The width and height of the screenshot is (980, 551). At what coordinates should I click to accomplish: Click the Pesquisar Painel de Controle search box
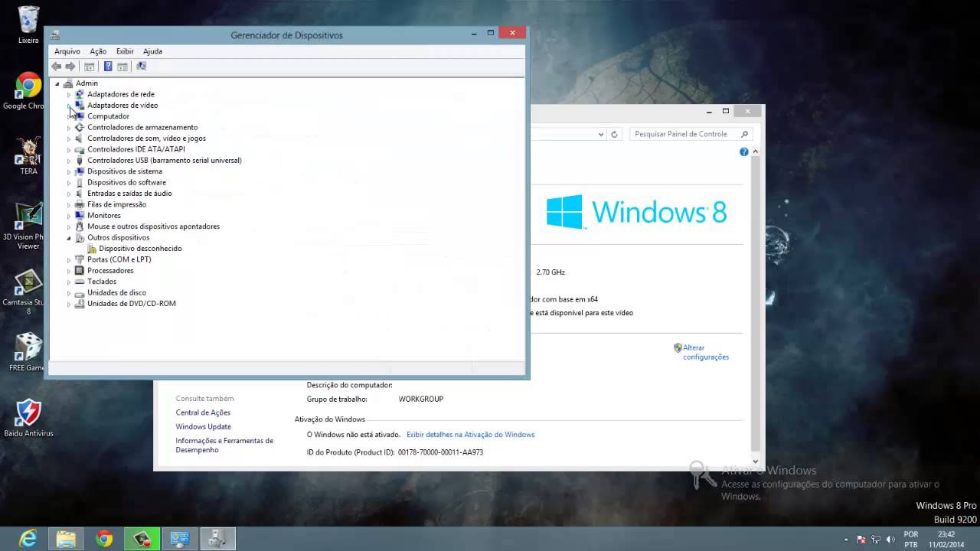[x=691, y=134]
